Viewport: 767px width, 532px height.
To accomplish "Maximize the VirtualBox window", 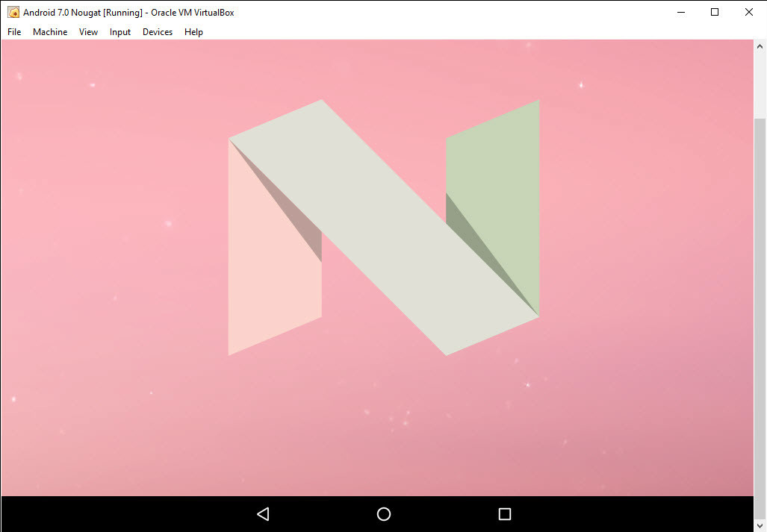I will [x=715, y=12].
